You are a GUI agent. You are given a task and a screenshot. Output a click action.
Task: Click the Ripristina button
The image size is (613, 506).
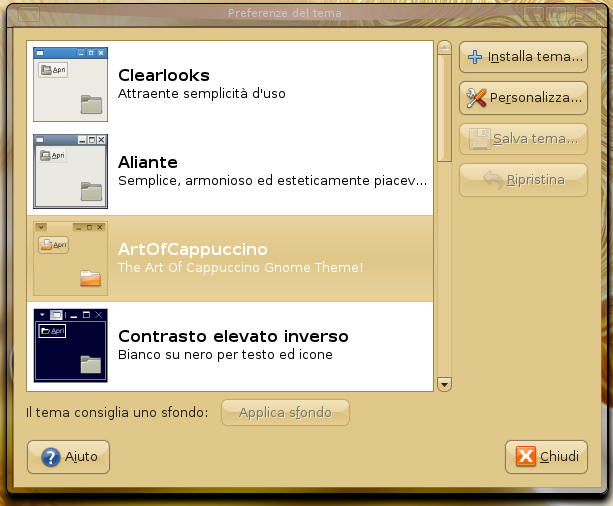click(523, 180)
